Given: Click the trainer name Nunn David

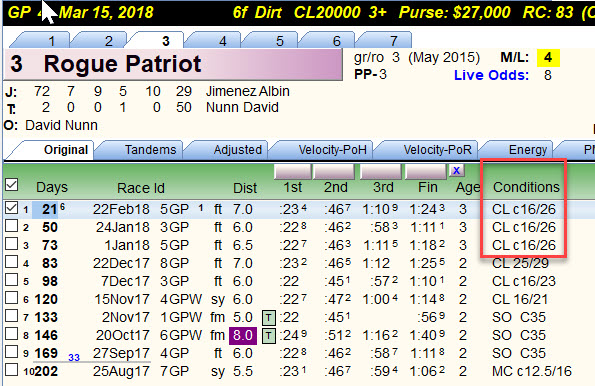Looking at the screenshot, I should click(x=242, y=107).
